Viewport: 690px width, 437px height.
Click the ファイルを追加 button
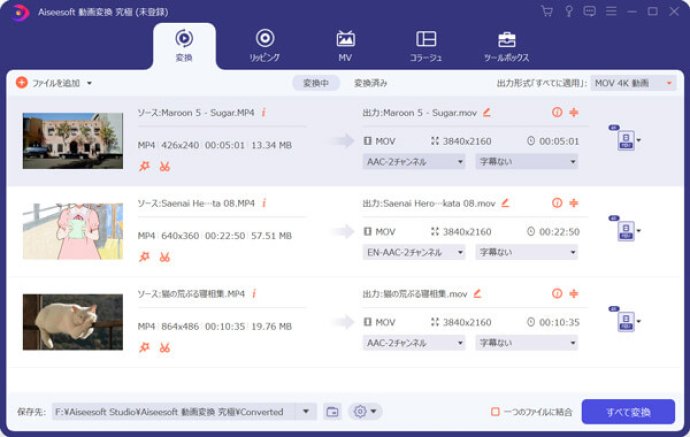pyautogui.click(x=48, y=83)
